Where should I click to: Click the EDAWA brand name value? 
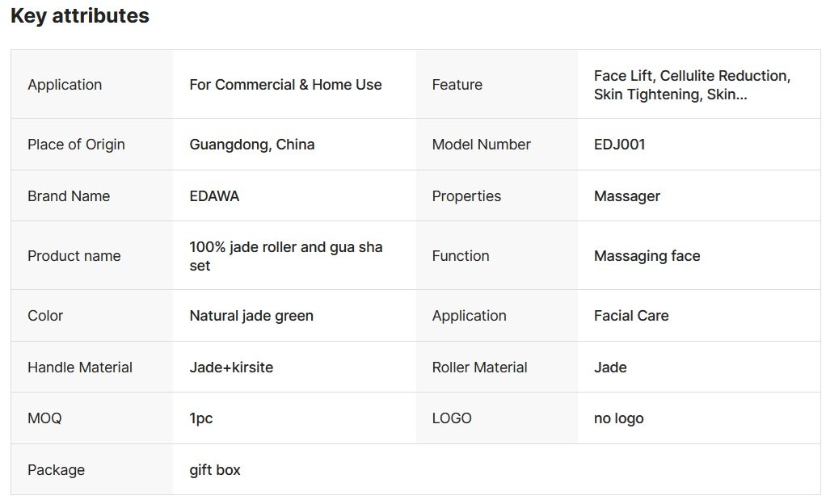coord(214,196)
